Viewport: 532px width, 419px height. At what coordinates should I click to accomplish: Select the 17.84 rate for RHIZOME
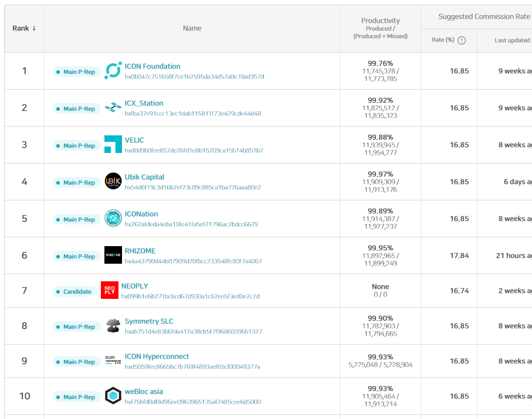pos(459,256)
